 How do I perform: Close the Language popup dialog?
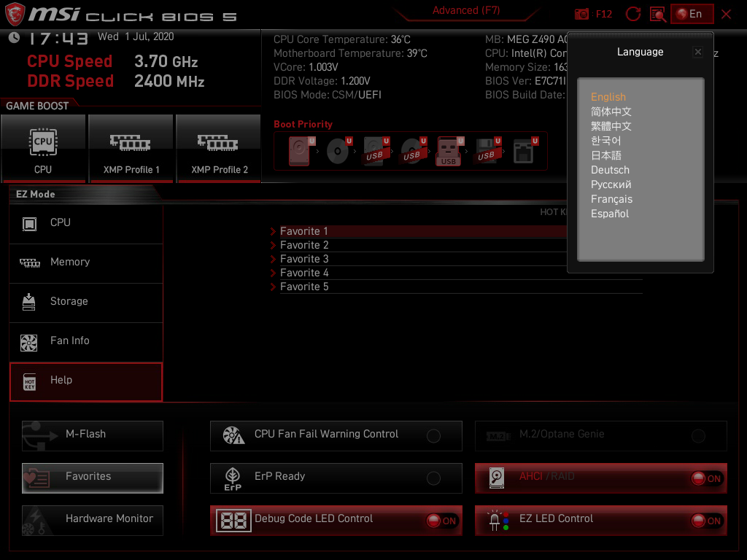[698, 52]
